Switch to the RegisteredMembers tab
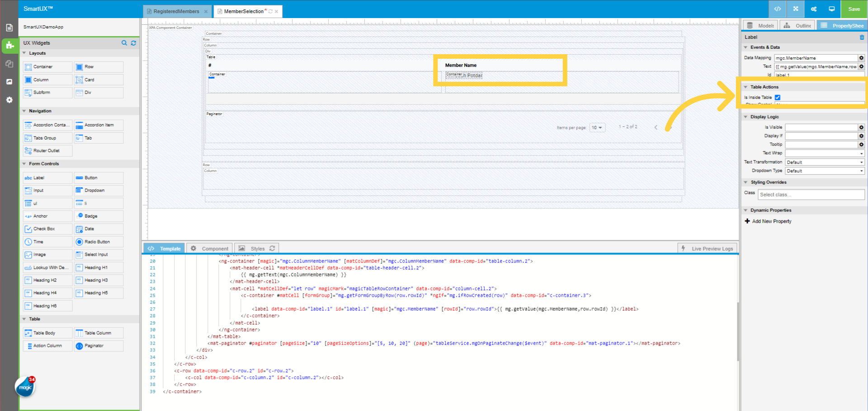 176,11
